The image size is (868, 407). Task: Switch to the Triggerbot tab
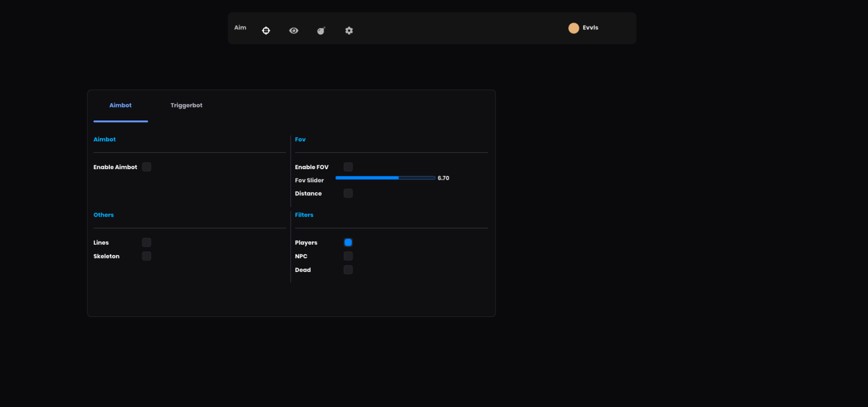coord(186,105)
